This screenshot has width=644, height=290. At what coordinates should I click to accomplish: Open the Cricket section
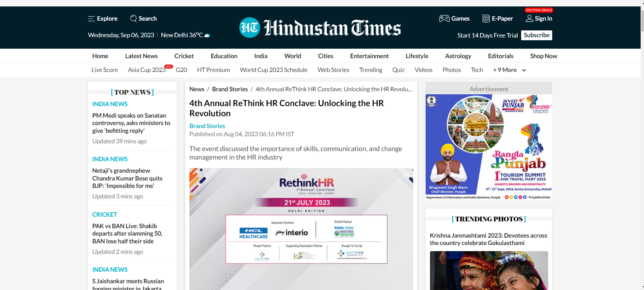pyautogui.click(x=184, y=56)
